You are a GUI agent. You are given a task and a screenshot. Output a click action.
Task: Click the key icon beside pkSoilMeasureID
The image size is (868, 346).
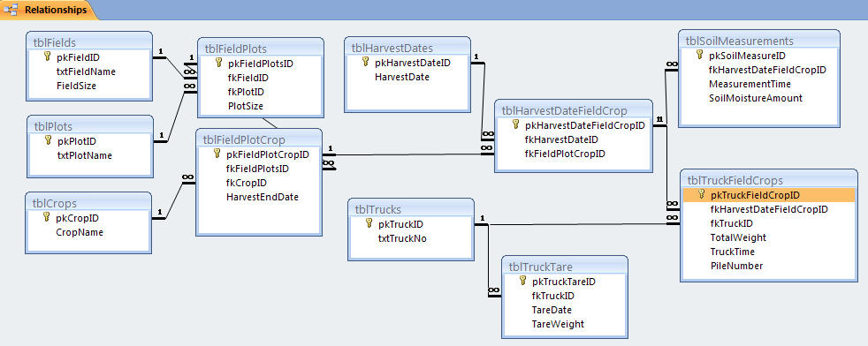tap(700, 56)
